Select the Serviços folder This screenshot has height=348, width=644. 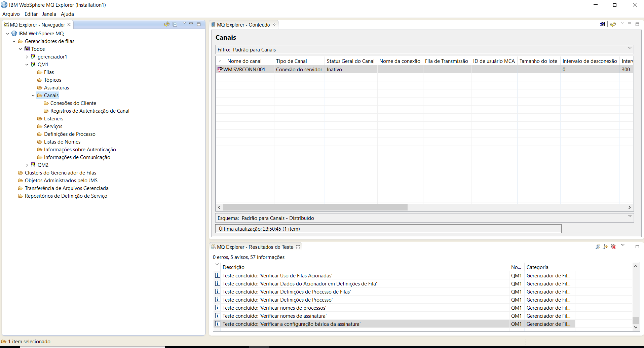click(x=53, y=126)
